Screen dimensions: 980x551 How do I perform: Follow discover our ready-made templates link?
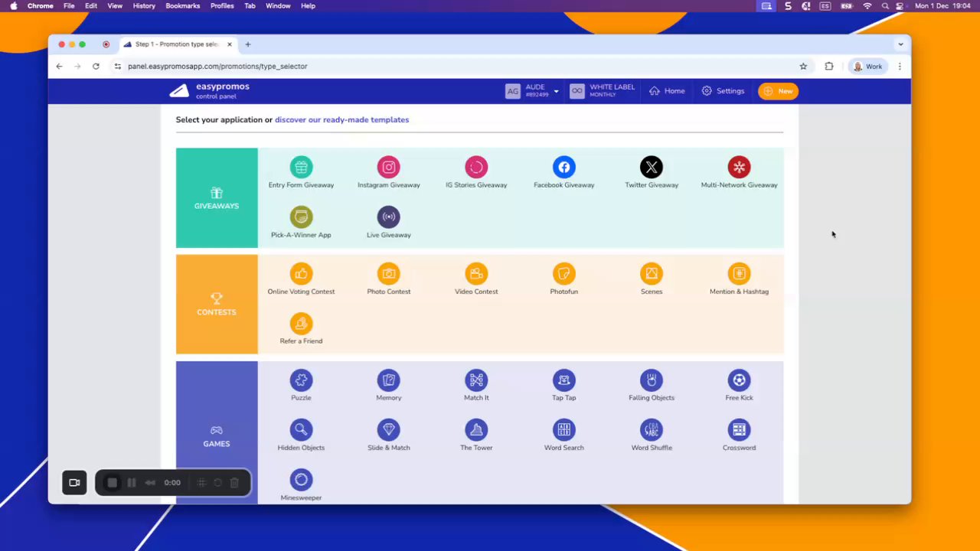341,119
